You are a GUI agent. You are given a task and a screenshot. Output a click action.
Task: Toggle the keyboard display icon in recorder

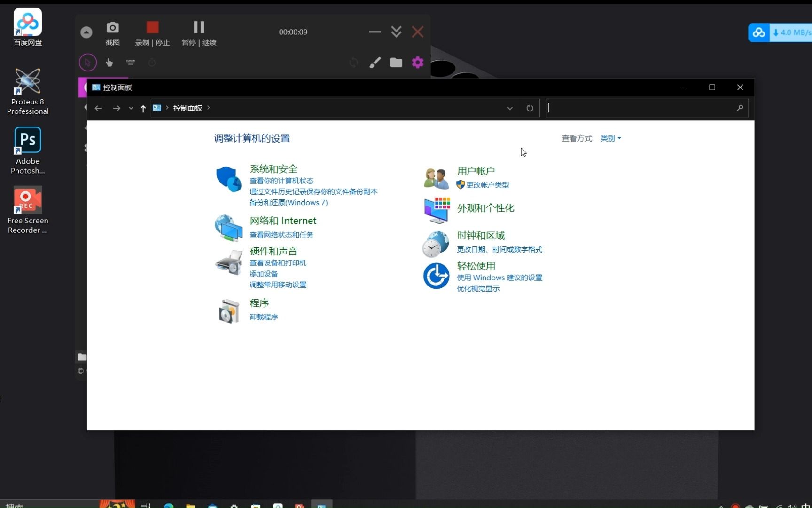(131, 62)
